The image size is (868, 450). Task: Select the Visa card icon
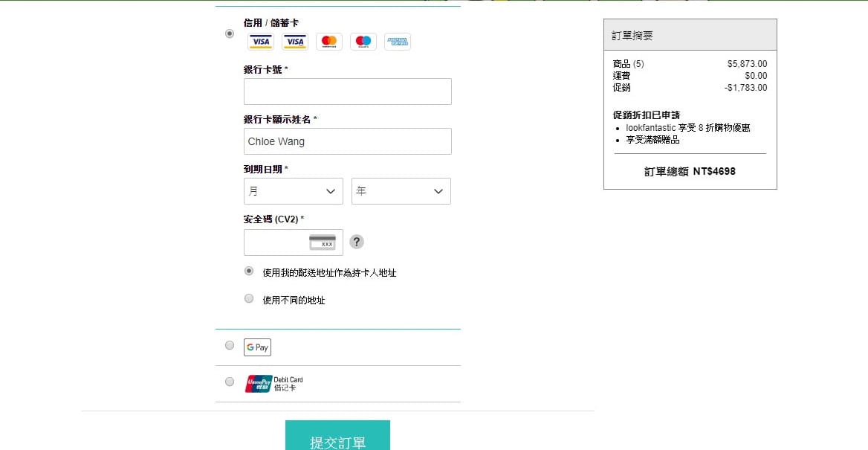click(260, 42)
